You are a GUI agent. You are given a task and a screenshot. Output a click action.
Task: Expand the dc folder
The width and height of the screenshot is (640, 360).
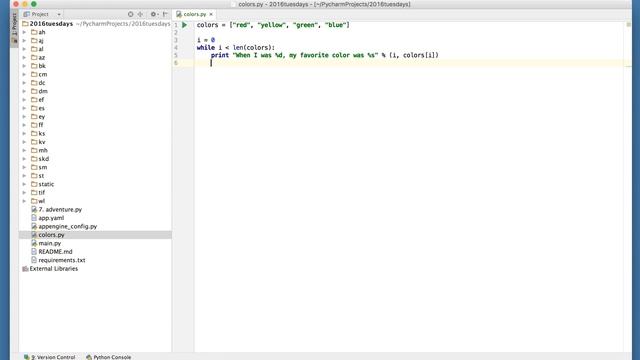click(x=24, y=83)
